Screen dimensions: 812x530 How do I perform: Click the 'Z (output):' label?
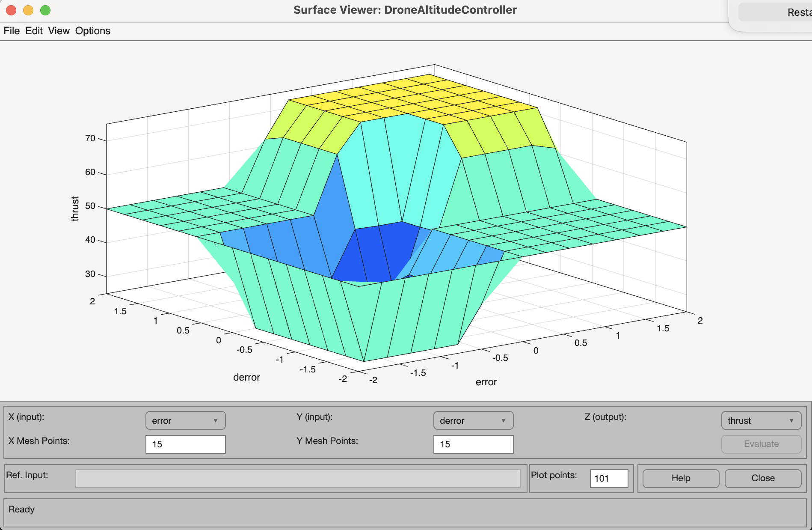click(605, 417)
